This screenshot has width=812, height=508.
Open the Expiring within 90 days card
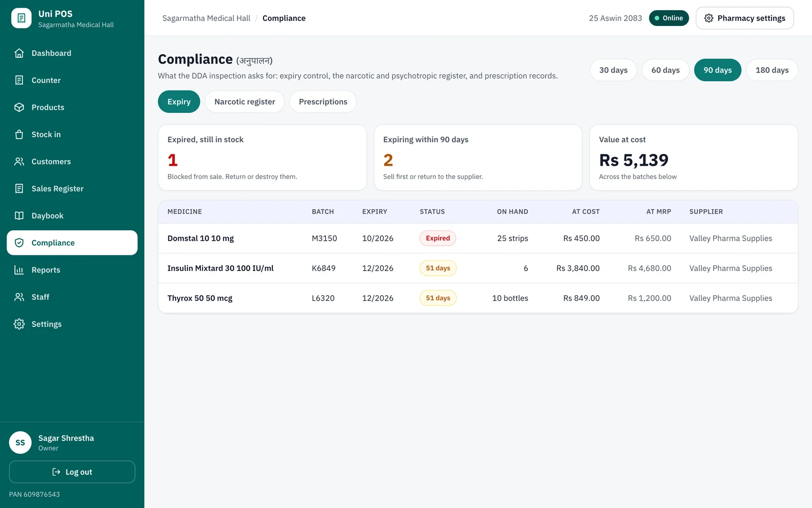point(478,157)
